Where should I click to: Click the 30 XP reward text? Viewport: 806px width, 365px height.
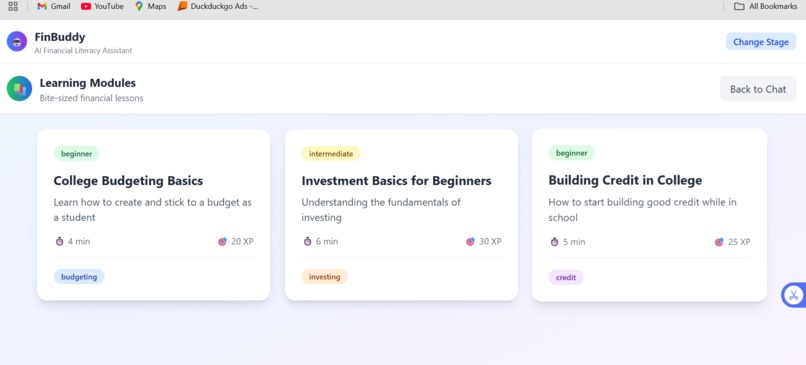[490, 241]
